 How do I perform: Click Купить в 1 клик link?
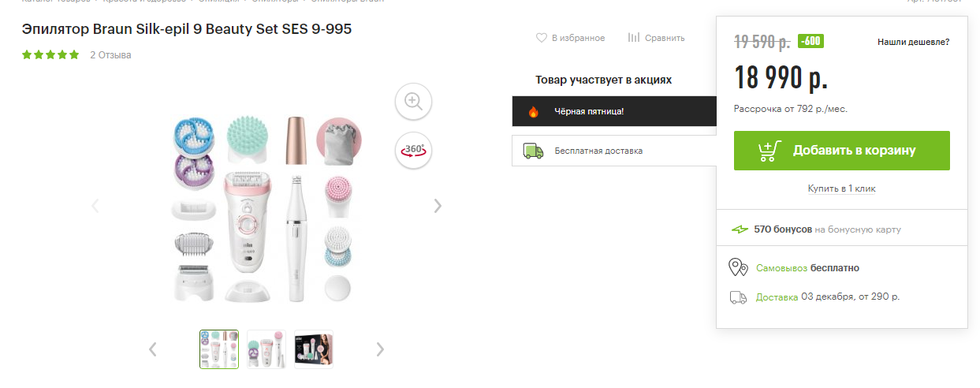coord(841,188)
